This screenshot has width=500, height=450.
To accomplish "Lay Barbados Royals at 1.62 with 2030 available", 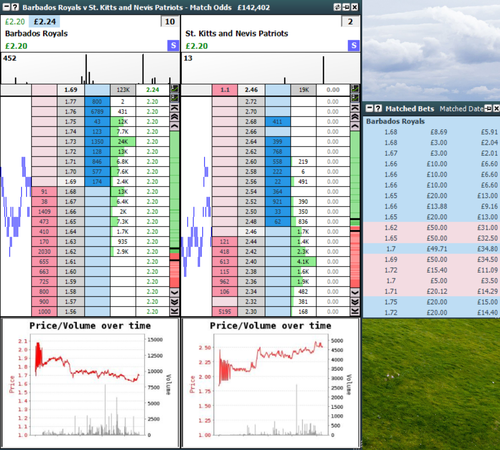I will (44, 252).
